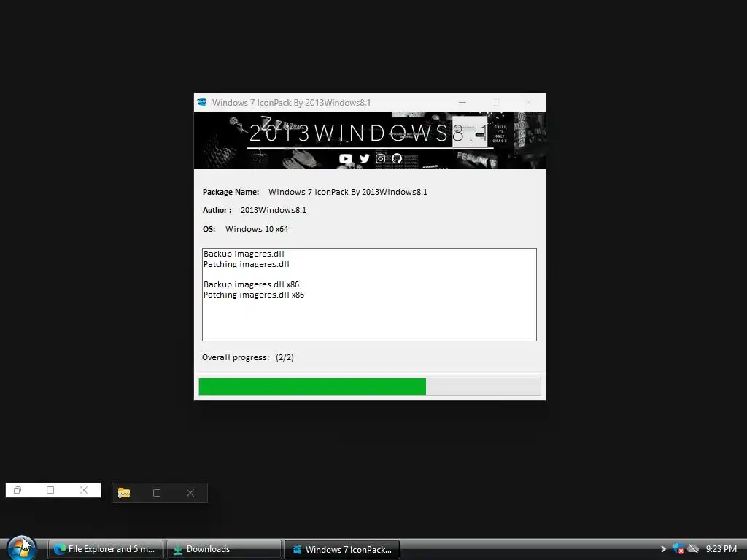The height and width of the screenshot is (560, 747).
Task: Click the 'Package Name:' label
Action: point(231,192)
